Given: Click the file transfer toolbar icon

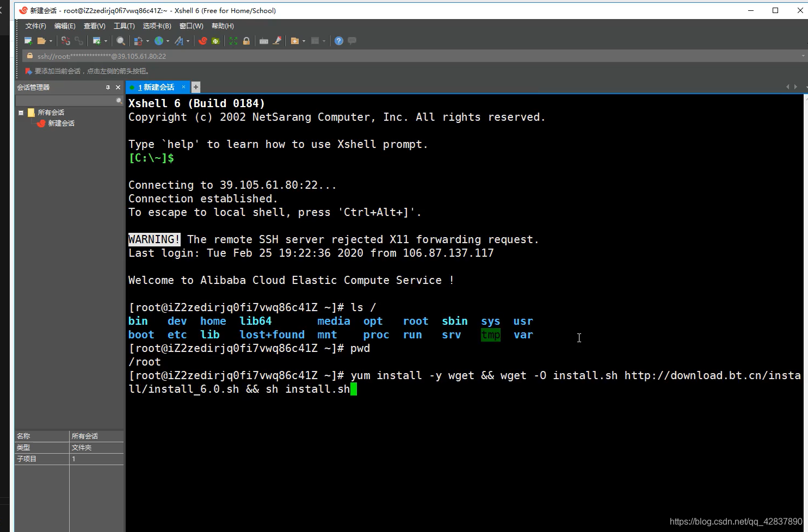Looking at the screenshot, I should [138, 41].
